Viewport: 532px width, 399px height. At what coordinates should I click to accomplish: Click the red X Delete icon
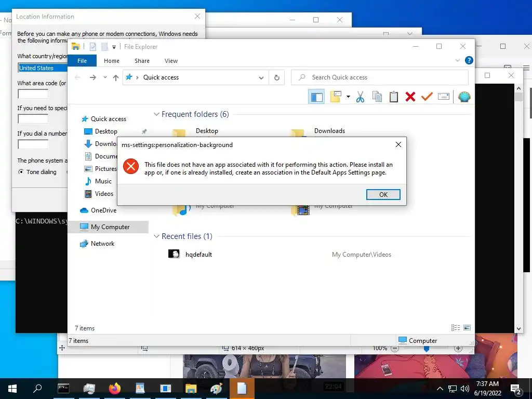410,97
